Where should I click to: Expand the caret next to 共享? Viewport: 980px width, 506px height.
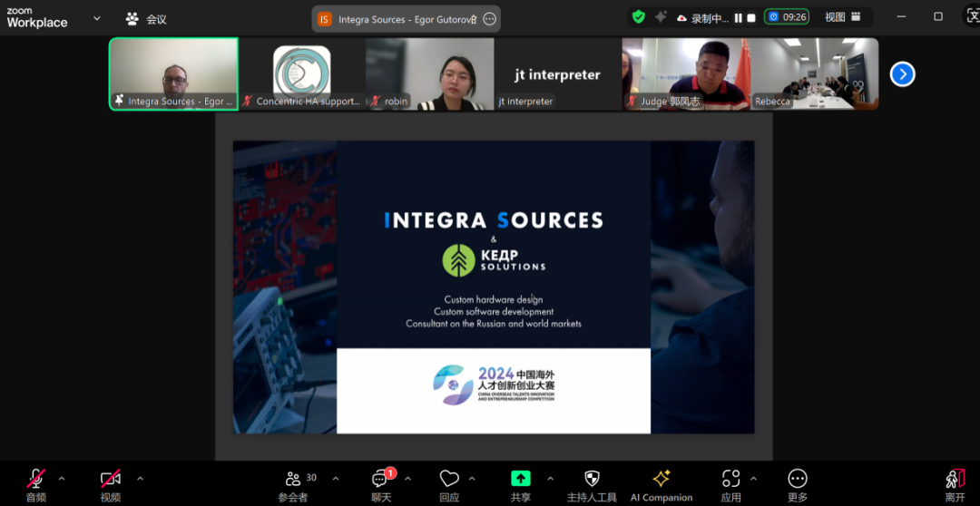pyautogui.click(x=550, y=479)
